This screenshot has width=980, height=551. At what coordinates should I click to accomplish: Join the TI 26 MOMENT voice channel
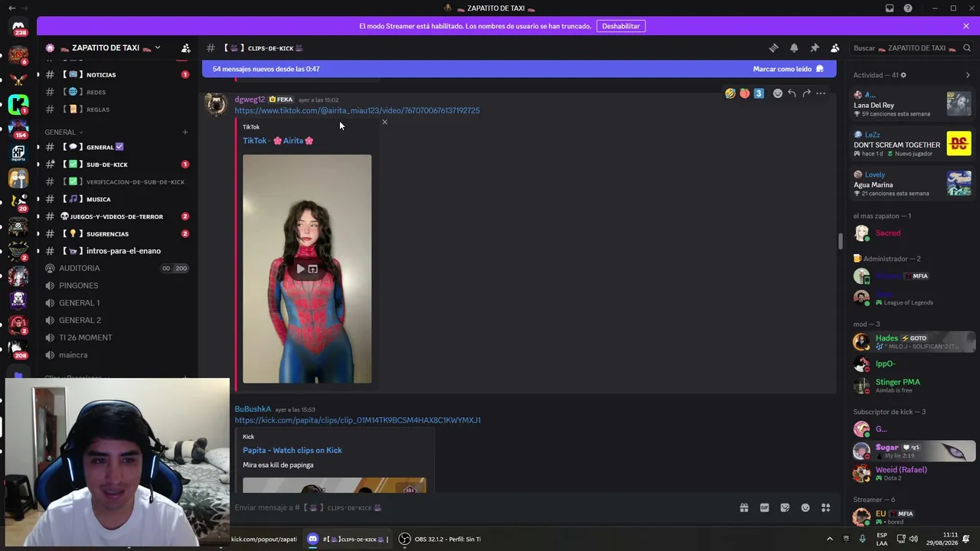[x=117, y=337]
